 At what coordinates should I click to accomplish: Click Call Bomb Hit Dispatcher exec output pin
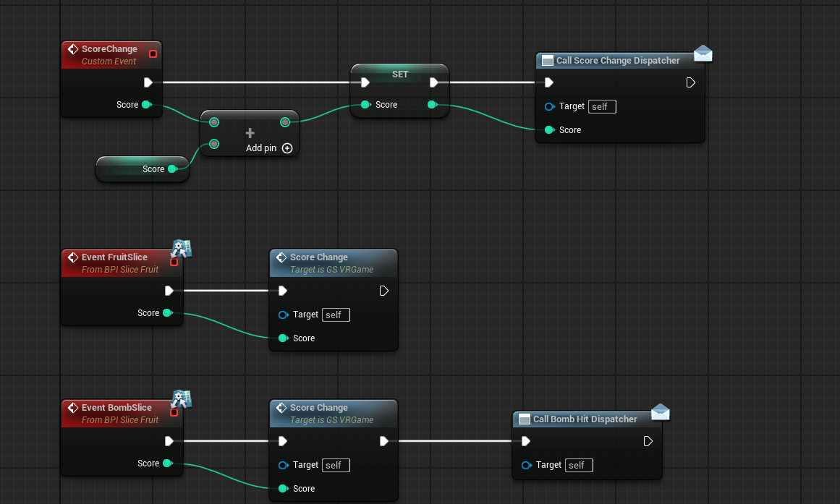pos(648,441)
